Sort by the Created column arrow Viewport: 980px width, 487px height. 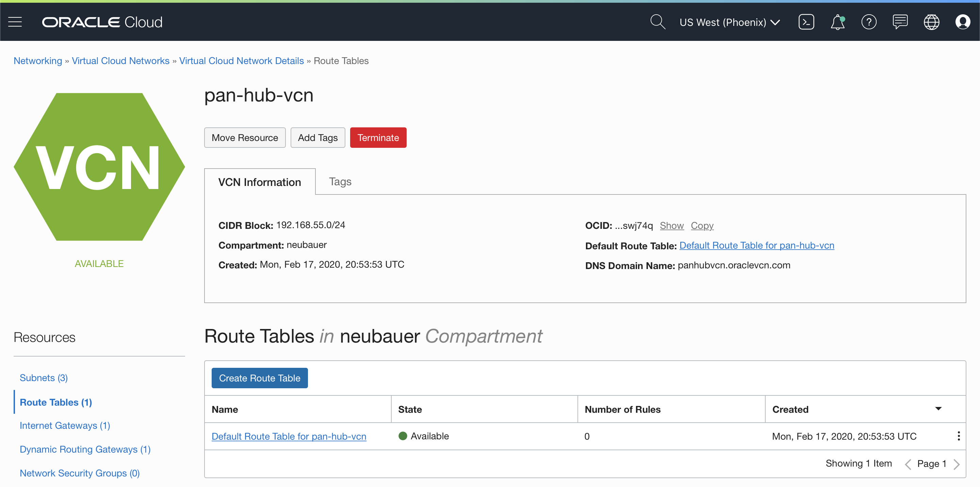[x=938, y=409]
